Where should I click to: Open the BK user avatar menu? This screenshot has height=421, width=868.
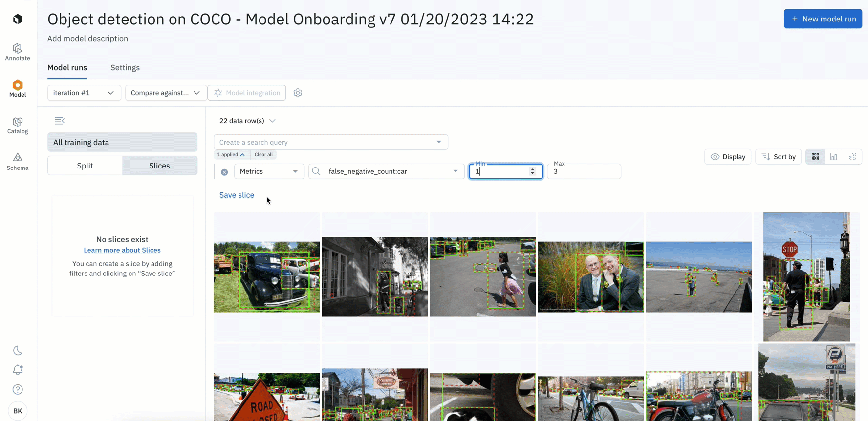click(x=18, y=411)
